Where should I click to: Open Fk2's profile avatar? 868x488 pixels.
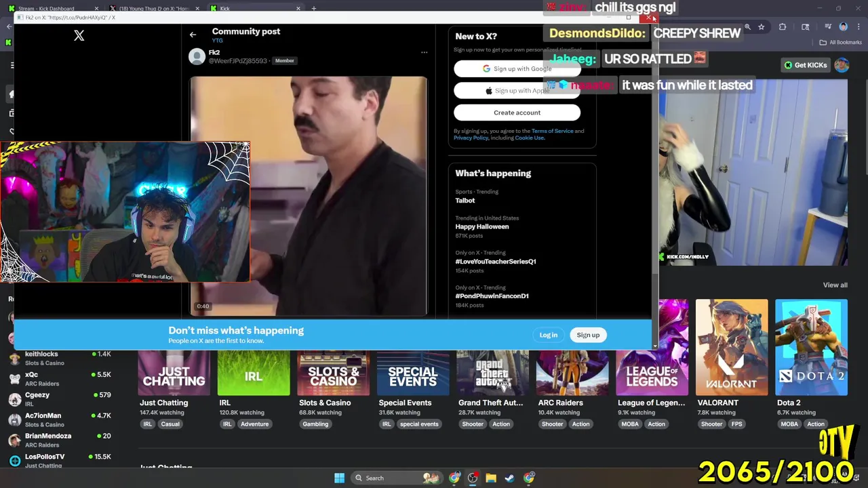point(197,56)
